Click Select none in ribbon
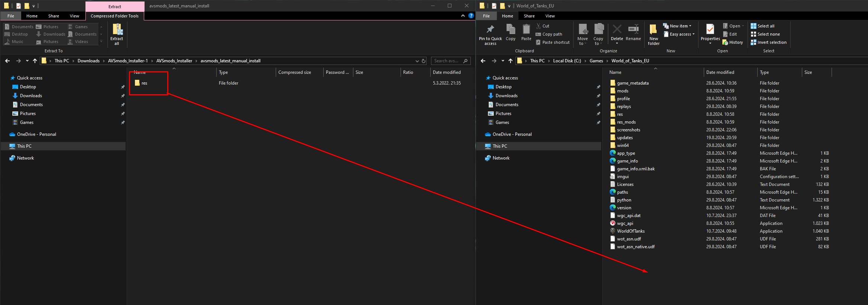Viewport: 868px width, 305px height. (765, 34)
